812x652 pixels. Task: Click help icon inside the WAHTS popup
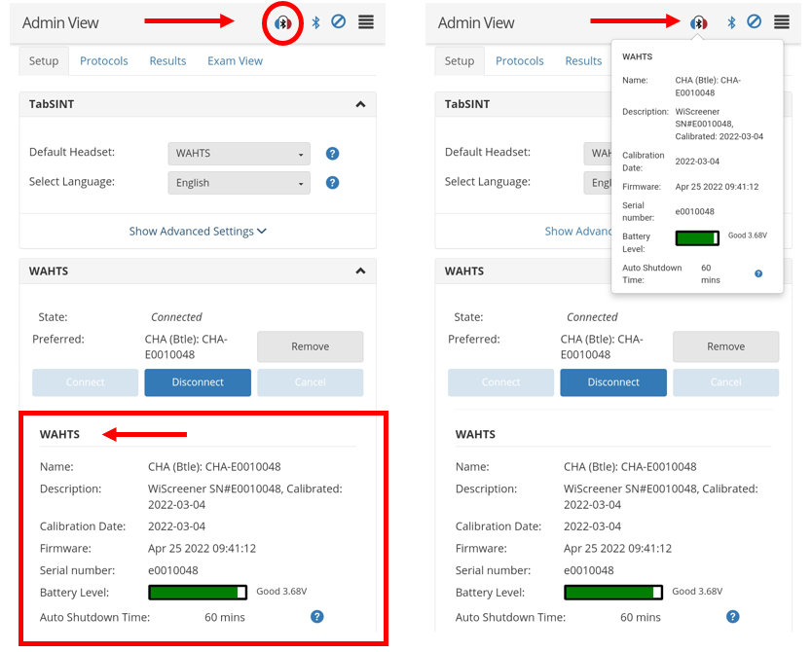tap(758, 273)
